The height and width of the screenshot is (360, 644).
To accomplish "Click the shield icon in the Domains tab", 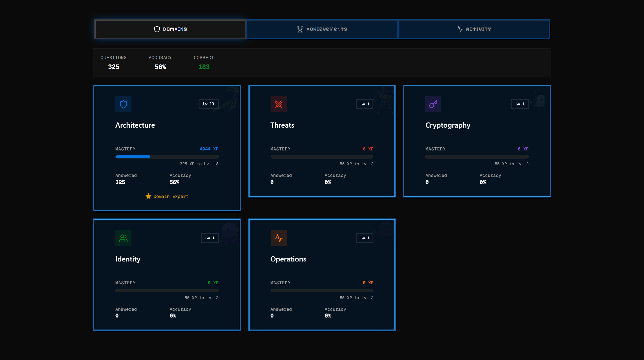I will pos(157,29).
